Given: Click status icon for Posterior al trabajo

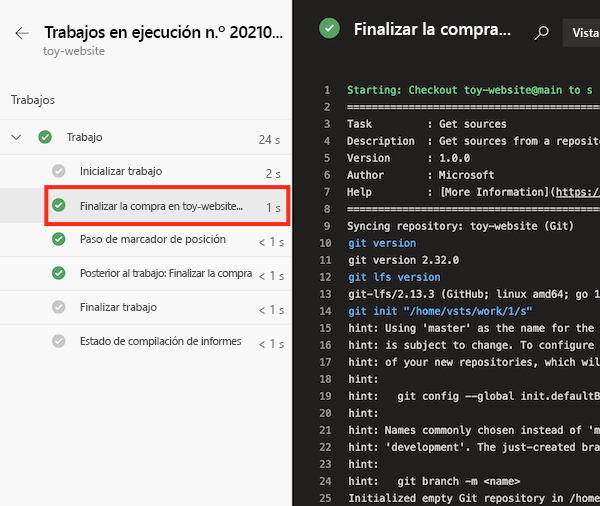Looking at the screenshot, I should point(58,273).
